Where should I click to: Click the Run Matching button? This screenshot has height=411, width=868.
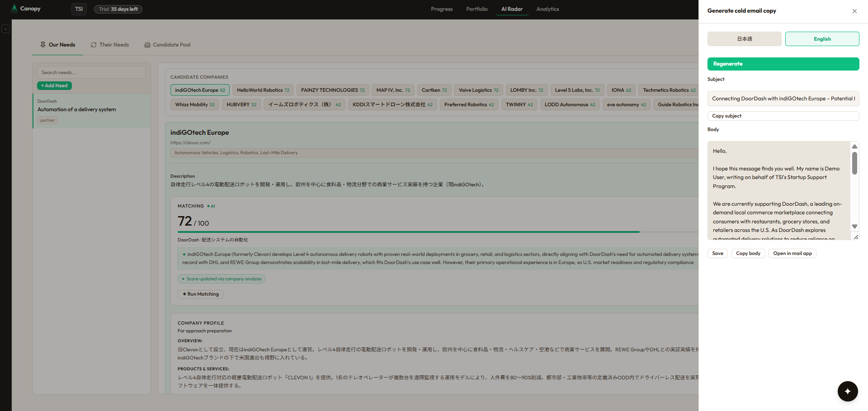click(x=201, y=294)
